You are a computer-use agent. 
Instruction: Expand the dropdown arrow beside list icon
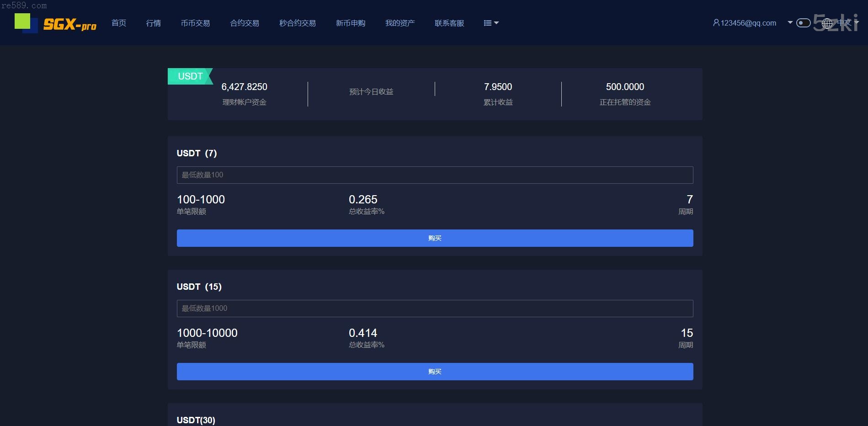click(496, 23)
